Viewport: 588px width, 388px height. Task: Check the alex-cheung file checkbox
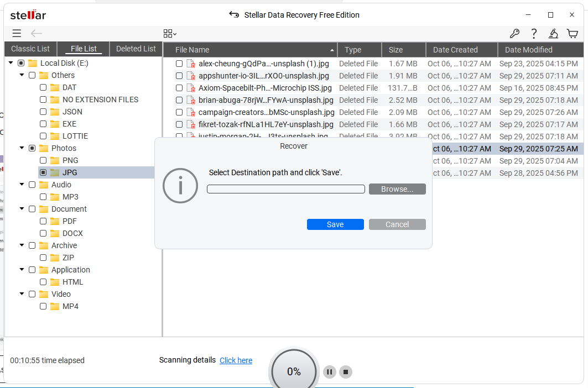tap(179, 64)
